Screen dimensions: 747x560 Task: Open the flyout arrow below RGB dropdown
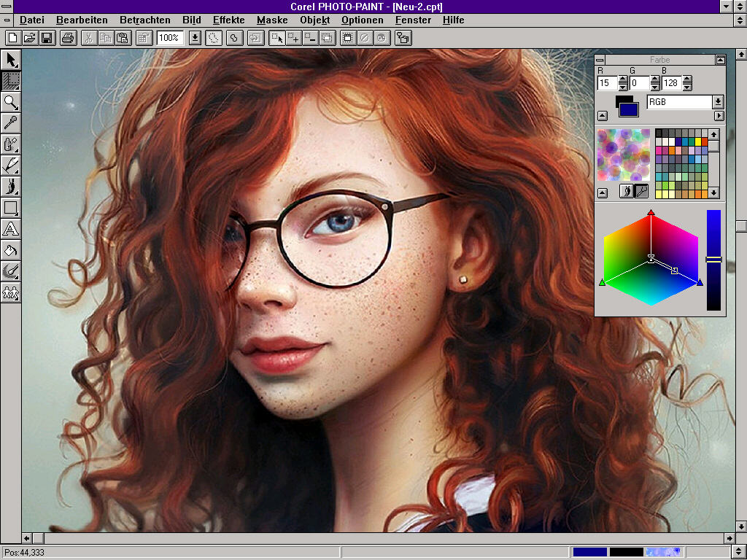719,116
